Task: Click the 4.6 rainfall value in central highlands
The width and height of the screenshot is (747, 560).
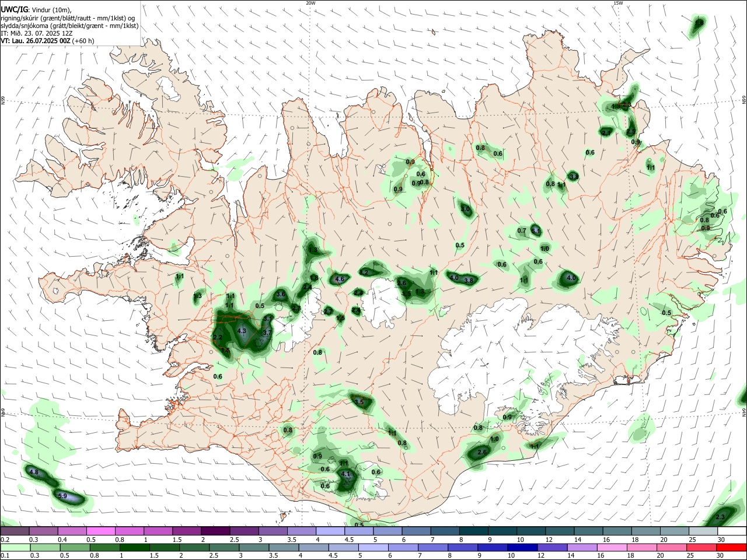Action: pos(340,280)
